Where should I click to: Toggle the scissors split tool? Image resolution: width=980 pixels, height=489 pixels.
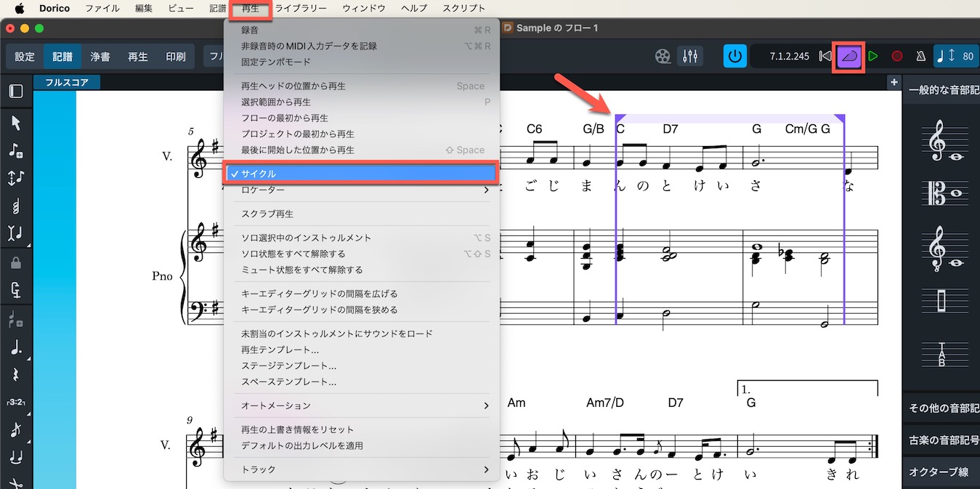click(16, 483)
